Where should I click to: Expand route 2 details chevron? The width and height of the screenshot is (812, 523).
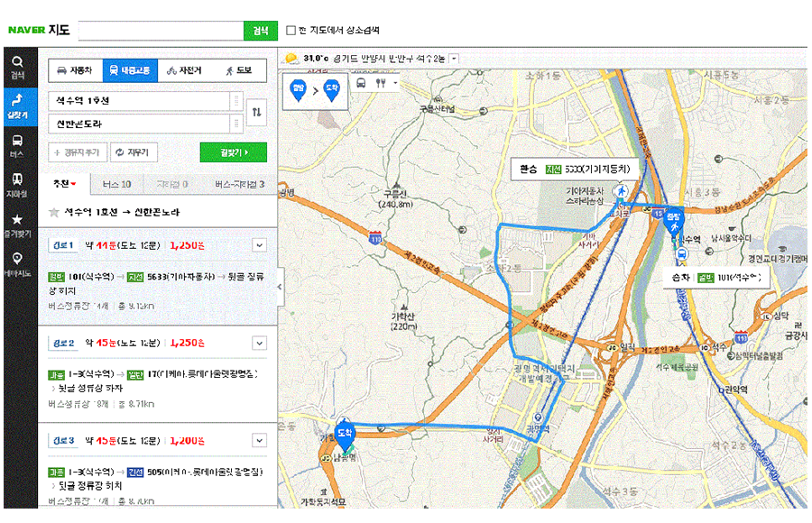260,343
